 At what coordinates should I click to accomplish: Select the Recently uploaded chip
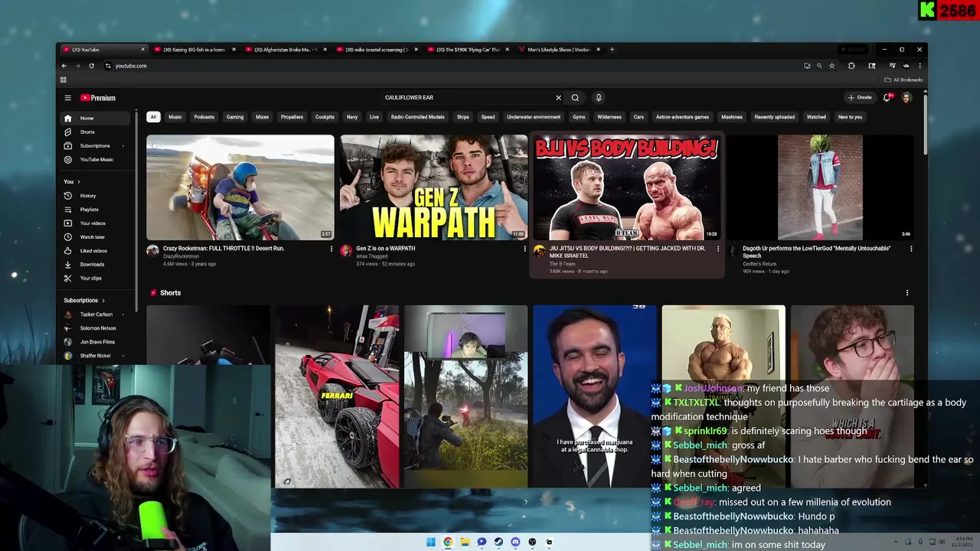coord(774,117)
